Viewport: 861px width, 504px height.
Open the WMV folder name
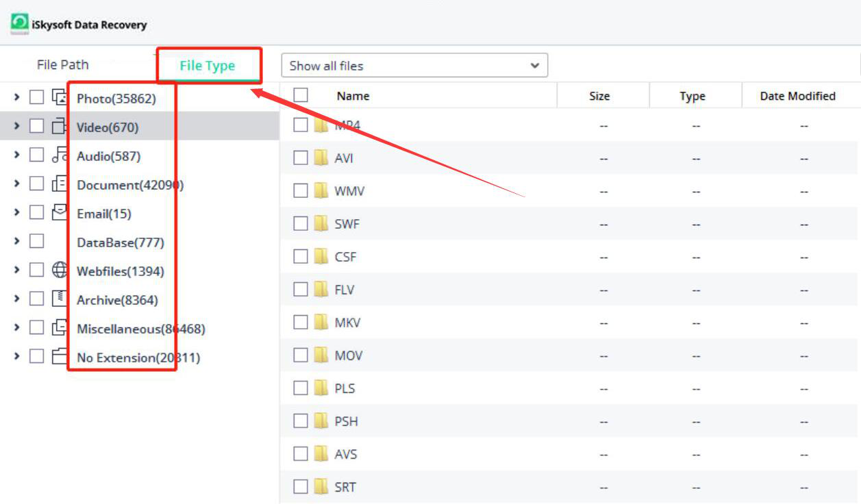(x=349, y=191)
